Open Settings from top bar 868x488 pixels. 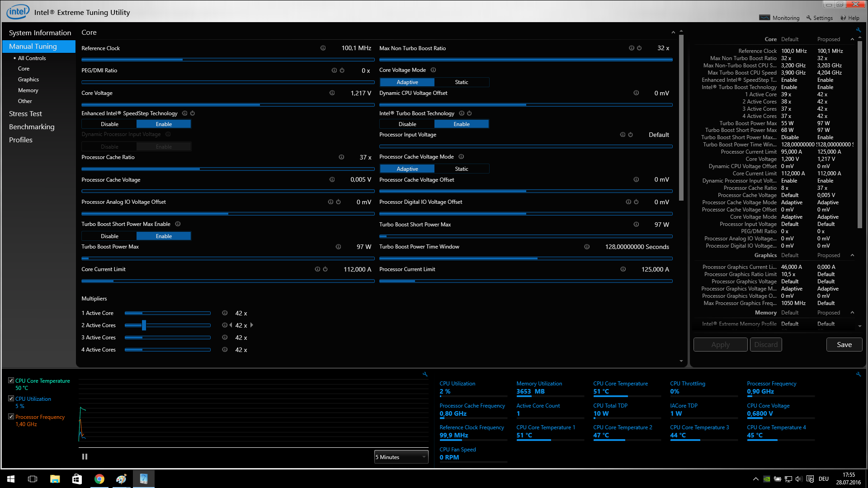pos(819,18)
